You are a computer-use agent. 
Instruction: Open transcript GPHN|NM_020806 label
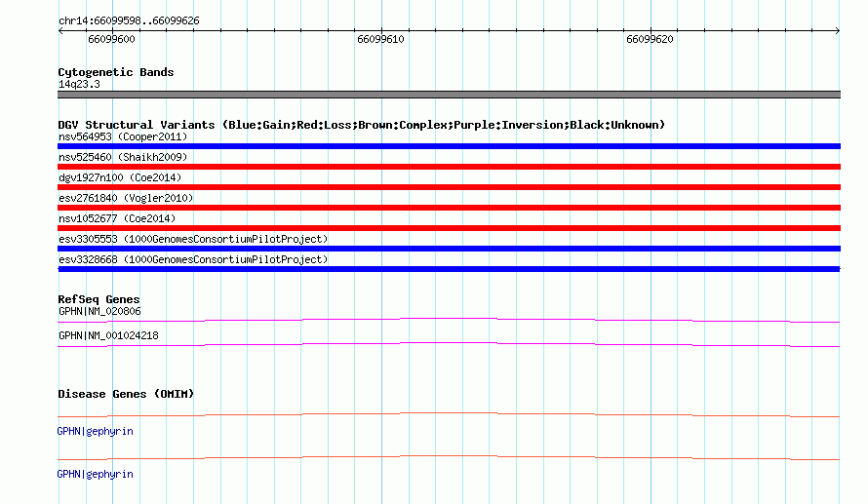[x=99, y=312]
